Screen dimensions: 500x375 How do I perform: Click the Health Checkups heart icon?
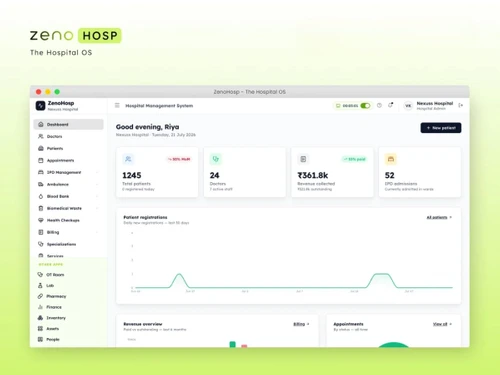point(41,220)
